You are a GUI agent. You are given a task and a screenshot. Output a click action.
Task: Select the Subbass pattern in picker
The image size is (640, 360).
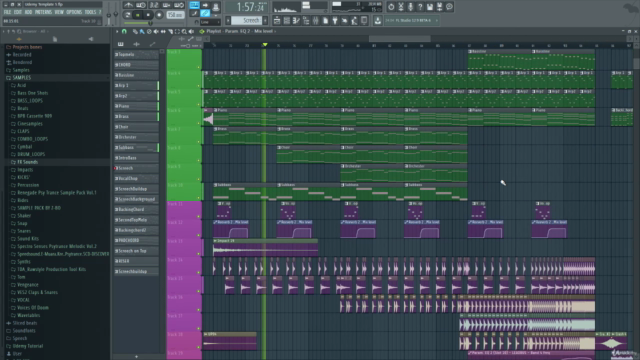pyautogui.click(x=136, y=147)
